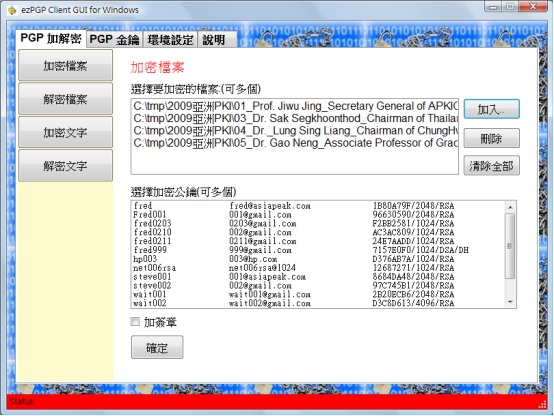Minimize the ezPGP window
Image resolution: width=554 pixels, height=416 pixels.
tap(493, 7)
